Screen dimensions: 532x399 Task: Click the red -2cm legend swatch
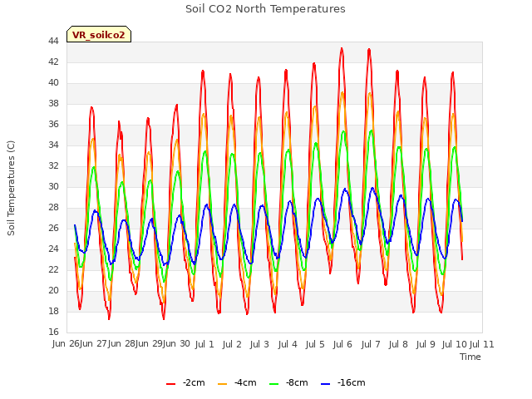point(170,384)
